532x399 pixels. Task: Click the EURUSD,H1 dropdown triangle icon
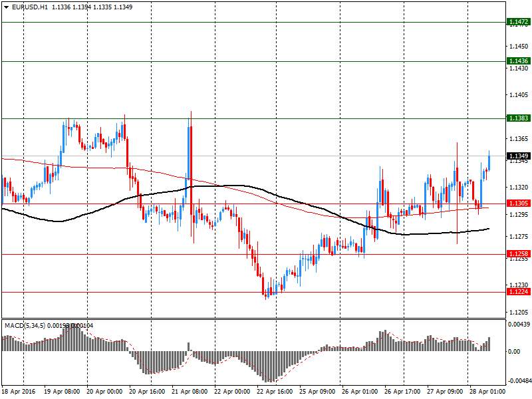click(6, 7)
